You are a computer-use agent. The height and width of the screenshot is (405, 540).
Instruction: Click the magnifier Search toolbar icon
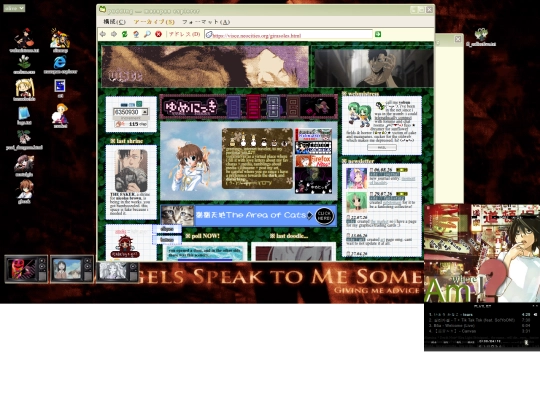pyautogui.click(x=147, y=34)
